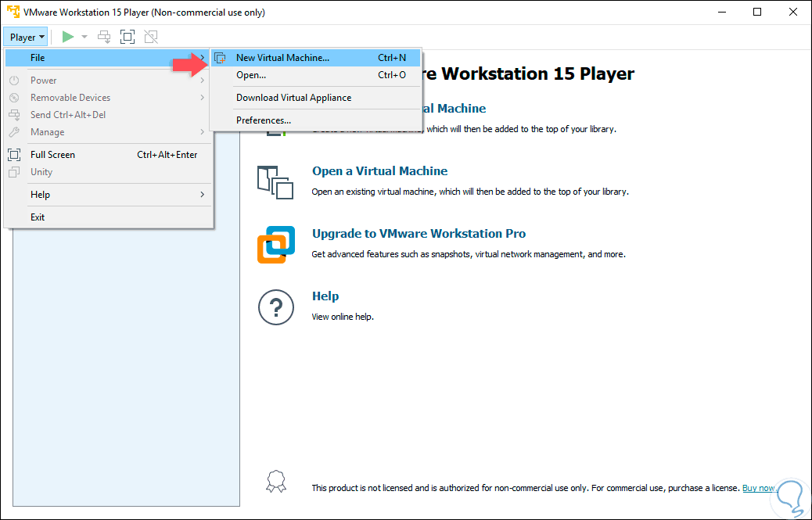812x520 pixels.
Task: Expand the power options arrow beside play
Action: pos(84,38)
